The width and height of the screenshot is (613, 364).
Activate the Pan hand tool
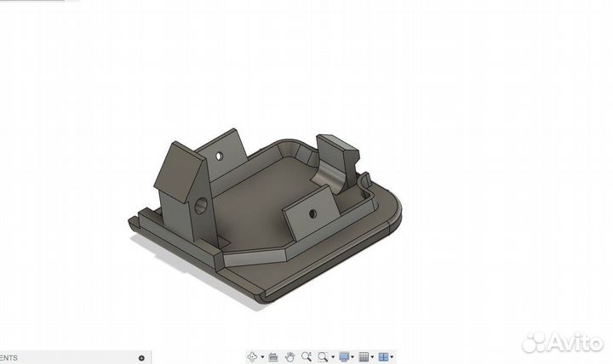290,356
